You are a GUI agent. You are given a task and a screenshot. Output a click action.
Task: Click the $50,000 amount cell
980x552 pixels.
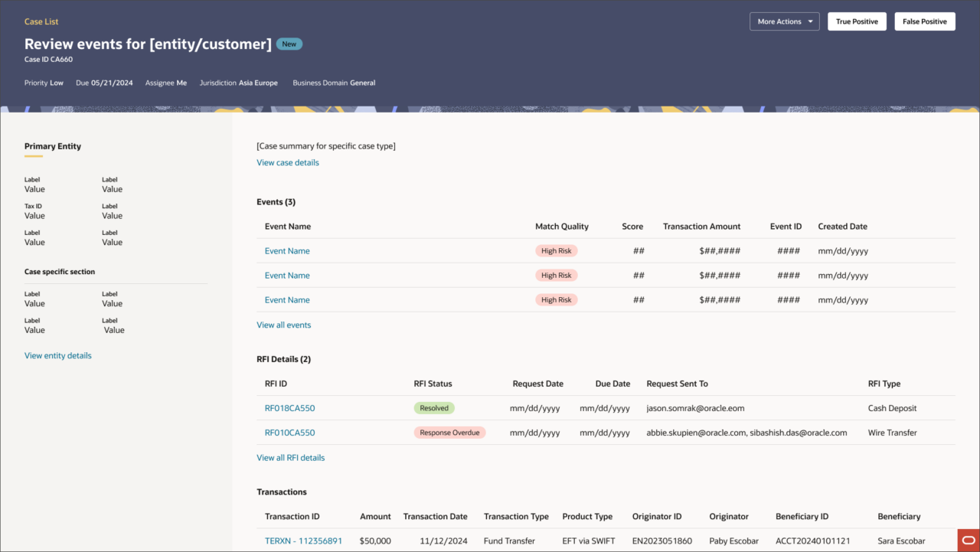pos(375,541)
